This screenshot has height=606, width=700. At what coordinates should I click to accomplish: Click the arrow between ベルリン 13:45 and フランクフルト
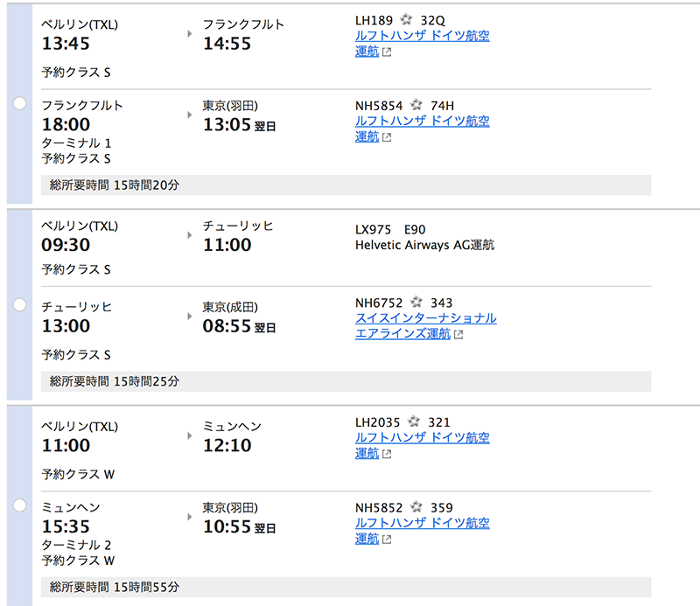191,34
